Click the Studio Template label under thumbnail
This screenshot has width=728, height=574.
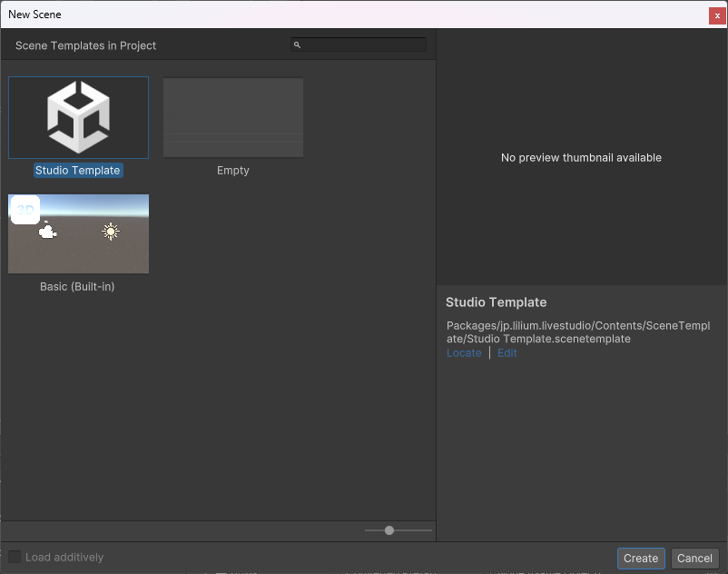(78, 171)
